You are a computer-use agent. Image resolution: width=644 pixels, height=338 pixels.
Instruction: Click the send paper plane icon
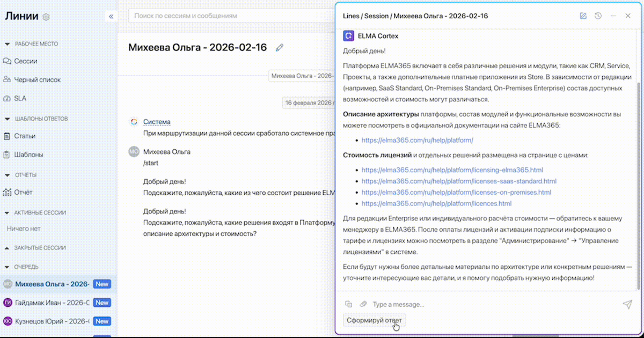pyautogui.click(x=627, y=304)
